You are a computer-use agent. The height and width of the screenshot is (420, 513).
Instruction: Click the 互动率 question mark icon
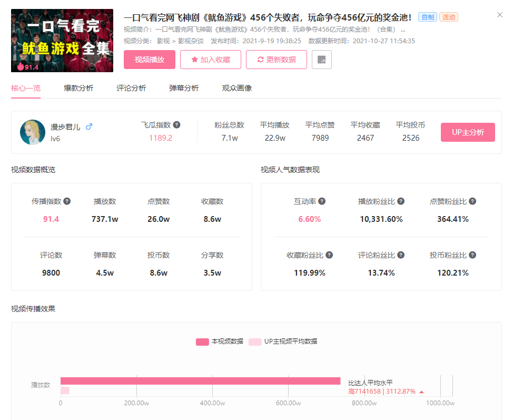(321, 201)
